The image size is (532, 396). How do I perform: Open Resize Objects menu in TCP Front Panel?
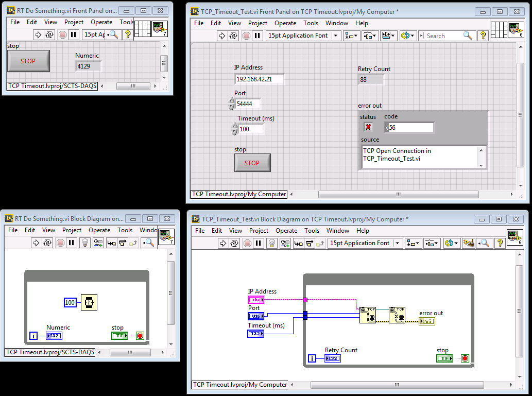pos(388,36)
